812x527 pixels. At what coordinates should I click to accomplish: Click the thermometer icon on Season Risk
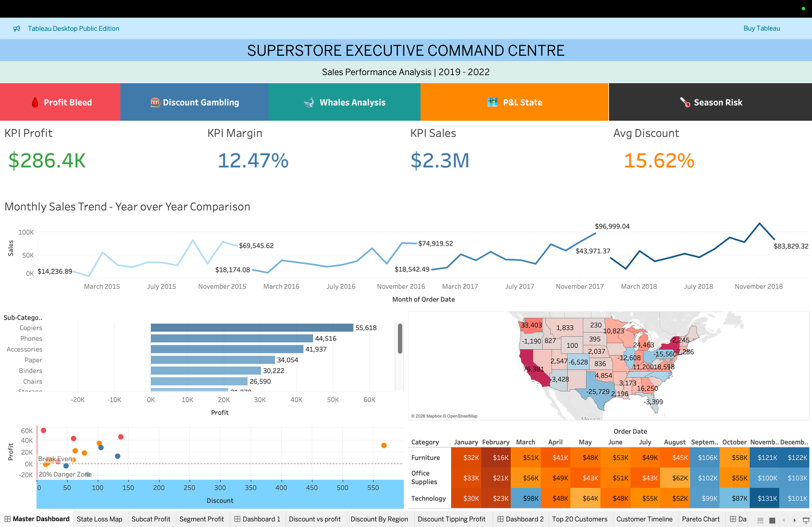point(685,102)
